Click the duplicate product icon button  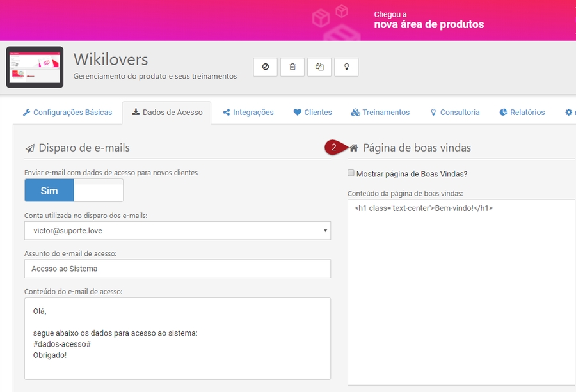(x=319, y=67)
